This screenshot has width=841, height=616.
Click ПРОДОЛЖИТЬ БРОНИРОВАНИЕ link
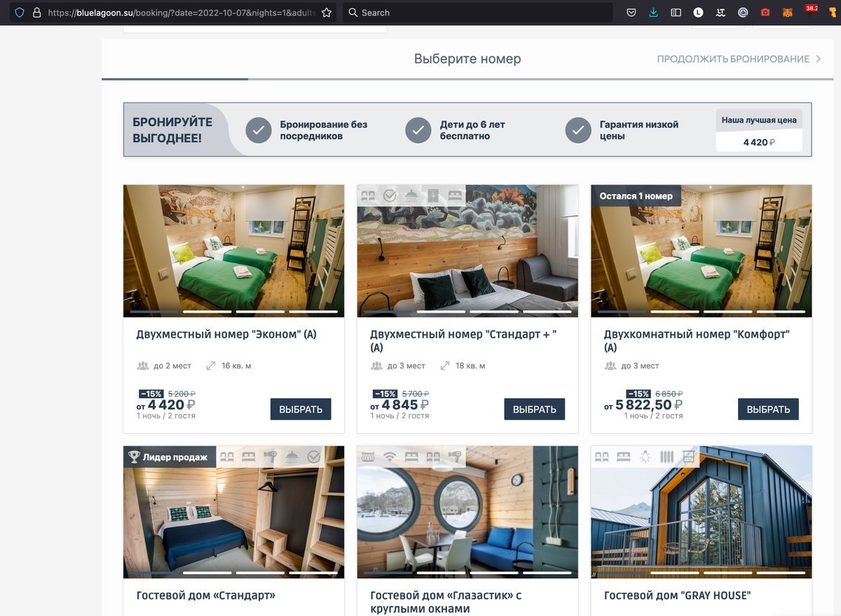[739, 60]
